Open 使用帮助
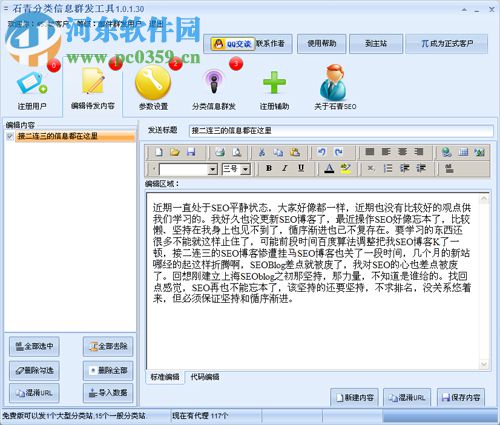This screenshot has height=425, width=500. tap(321, 43)
